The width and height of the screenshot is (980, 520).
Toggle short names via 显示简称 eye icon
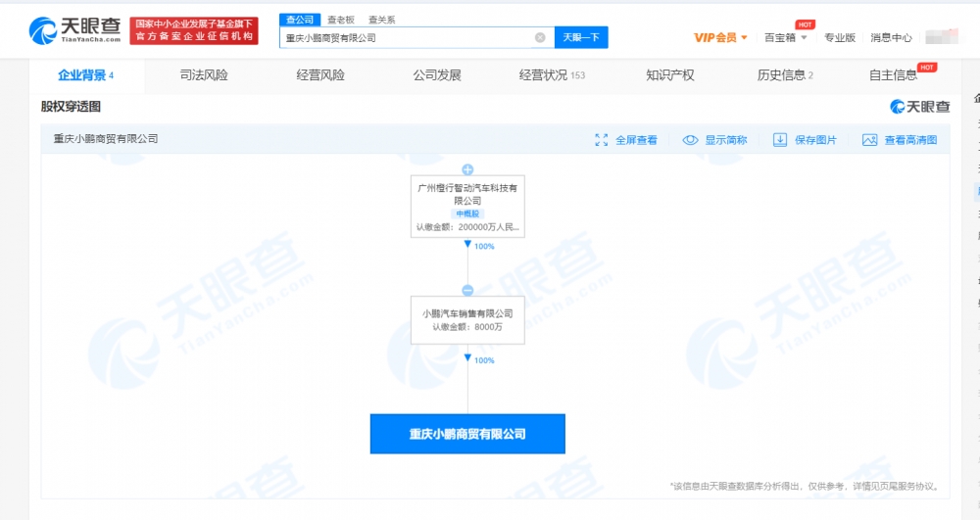[690, 140]
